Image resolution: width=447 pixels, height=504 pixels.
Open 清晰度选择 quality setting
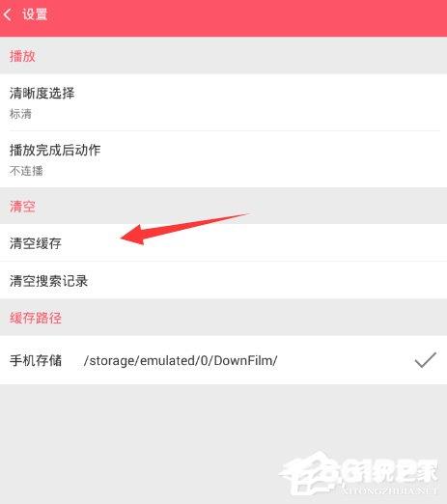(223, 102)
